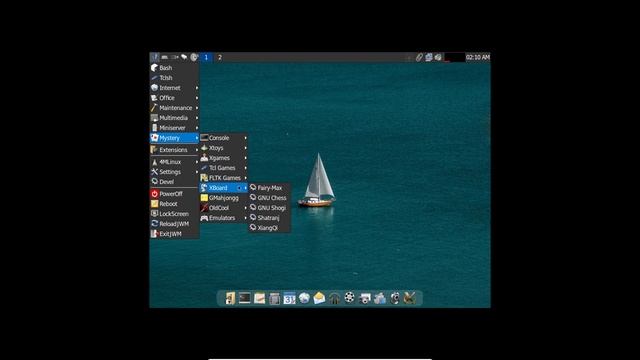Click Reboot in the menu
The width and height of the screenshot is (640, 360).
174,204
